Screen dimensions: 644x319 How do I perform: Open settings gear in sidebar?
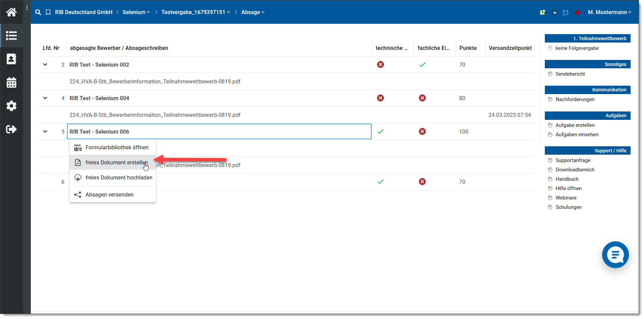[11, 106]
